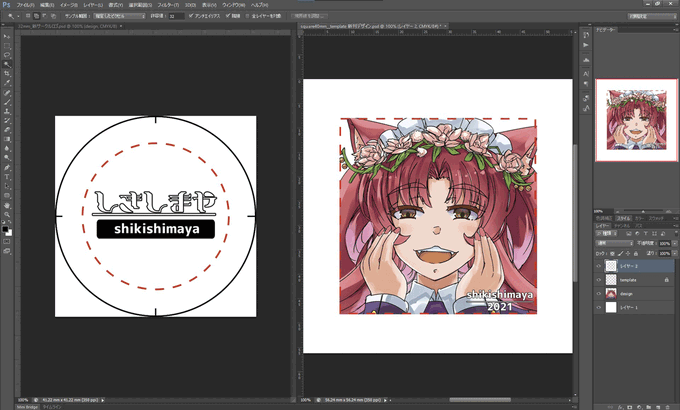Click the foreground color swatch
Image resolution: width=680 pixels, height=410 pixels.
[x=5, y=229]
